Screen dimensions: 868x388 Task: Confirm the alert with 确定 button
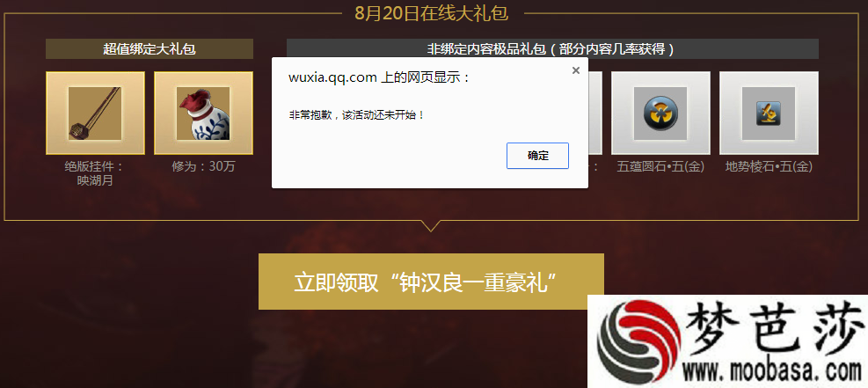(537, 156)
